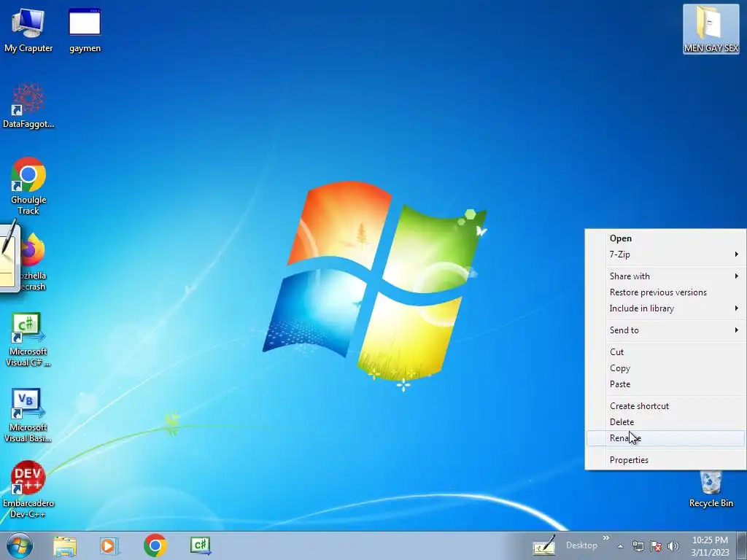Open Windows Explorer from the taskbar
The height and width of the screenshot is (560, 747).
pyautogui.click(x=65, y=545)
